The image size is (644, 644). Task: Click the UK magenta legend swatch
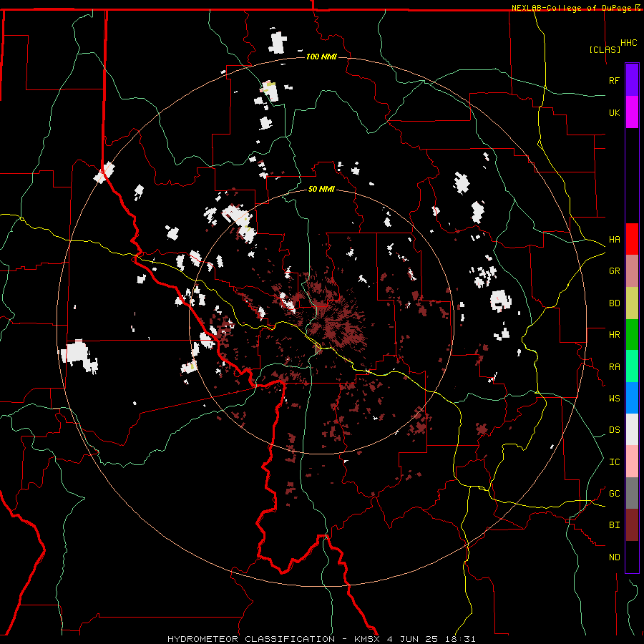[x=632, y=112]
